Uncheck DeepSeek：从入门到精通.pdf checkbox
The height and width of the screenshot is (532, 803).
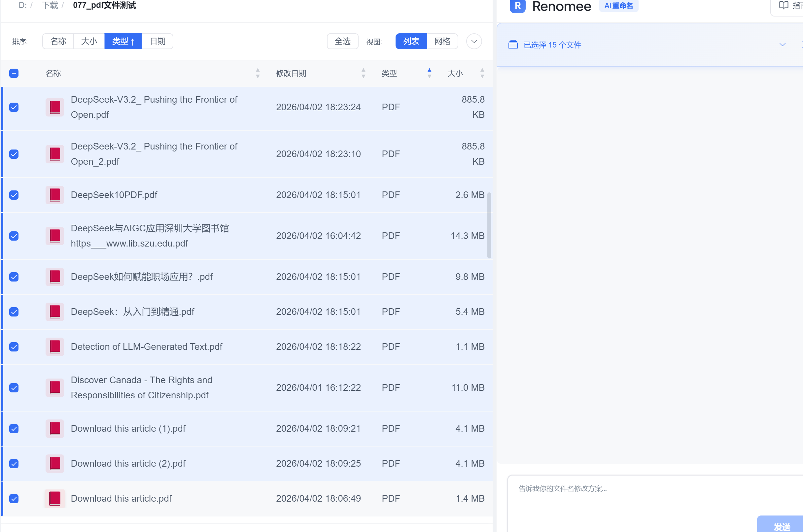coord(14,312)
